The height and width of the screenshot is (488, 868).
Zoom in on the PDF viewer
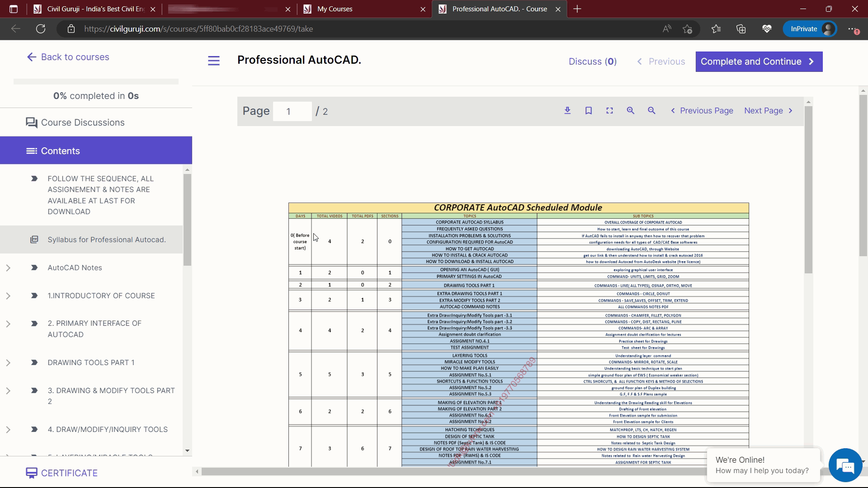point(630,111)
